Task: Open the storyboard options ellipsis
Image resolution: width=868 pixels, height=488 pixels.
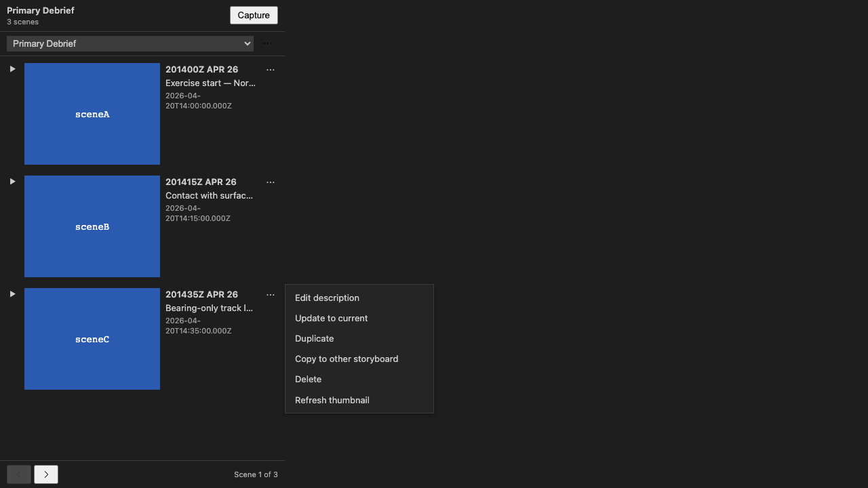Action: click(268, 43)
